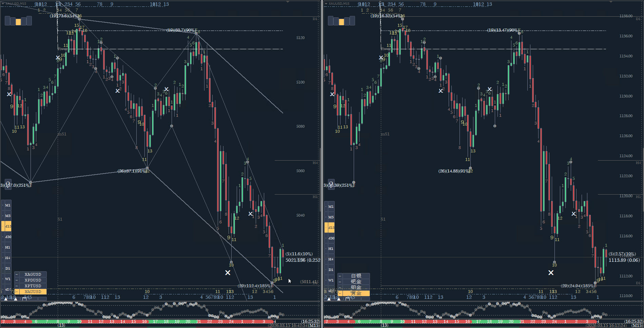Image resolution: width=644 pixels, height=328 pixels.
Task: Click the dash button beside 黄金
Action: pyautogui.click(x=340, y=293)
